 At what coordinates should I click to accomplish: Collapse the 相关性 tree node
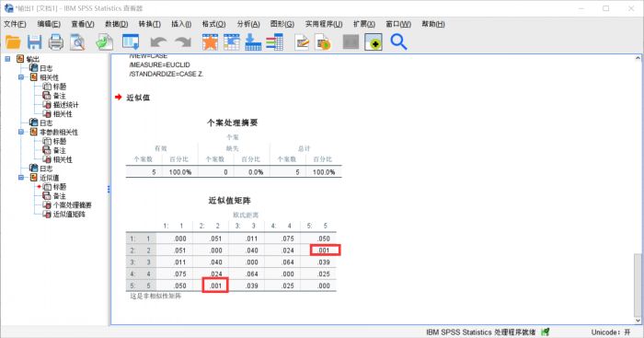21,77
